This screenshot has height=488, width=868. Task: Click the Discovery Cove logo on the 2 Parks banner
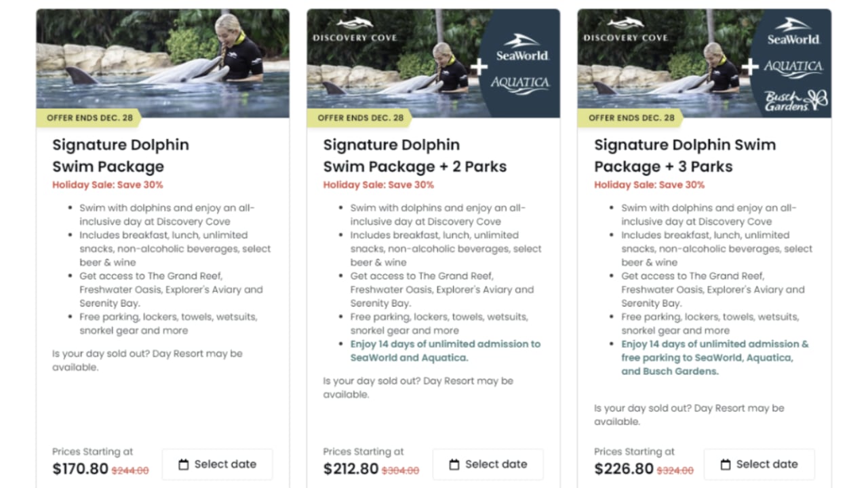tap(355, 30)
